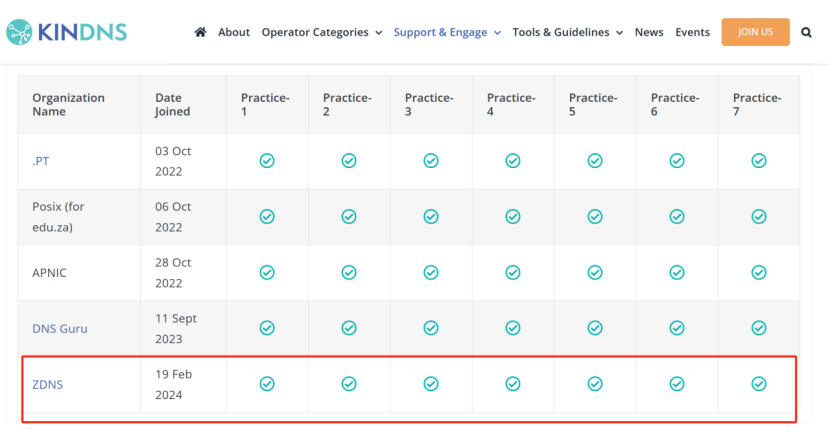
Task: Click APNIC Practice-5 checkmark icon
Action: coord(595,272)
